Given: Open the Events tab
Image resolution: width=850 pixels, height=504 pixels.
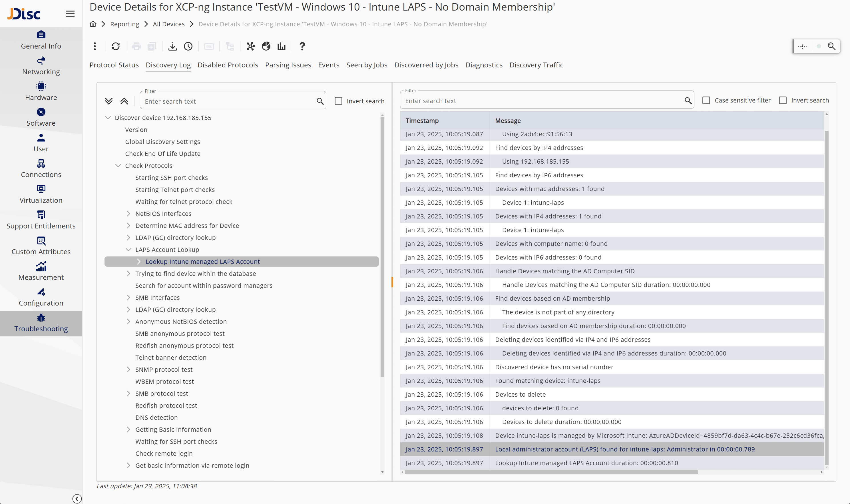Looking at the screenshot, I should point(328,65).
